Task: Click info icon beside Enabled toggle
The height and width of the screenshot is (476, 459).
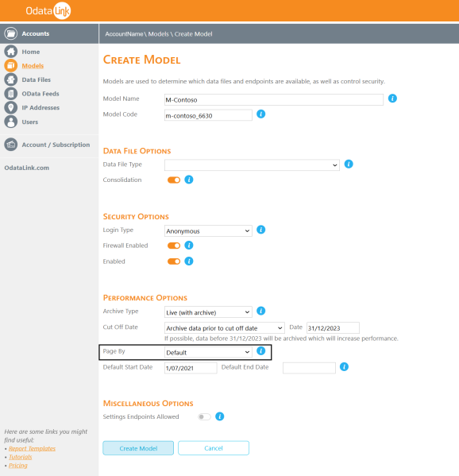Action: [x=189, y=261]
